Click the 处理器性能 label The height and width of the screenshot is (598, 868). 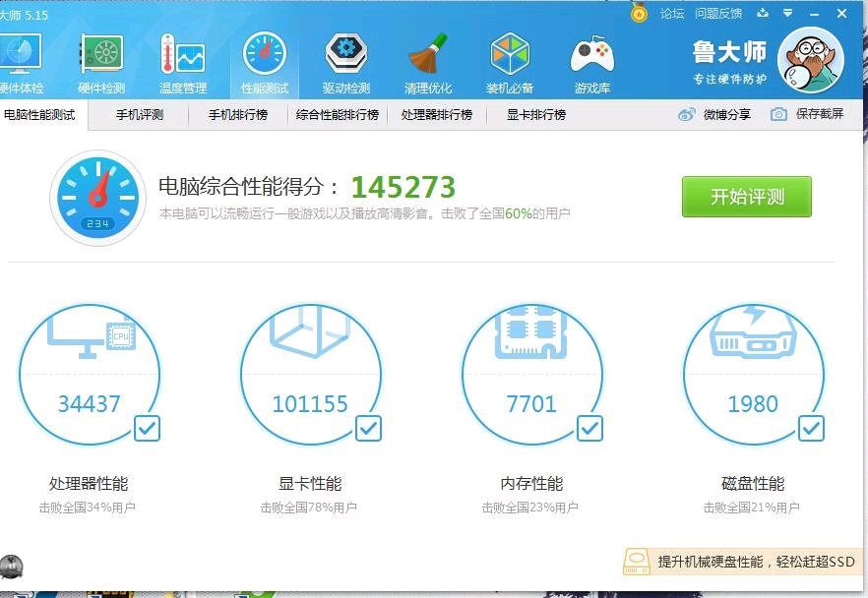(x=89, y=484)
